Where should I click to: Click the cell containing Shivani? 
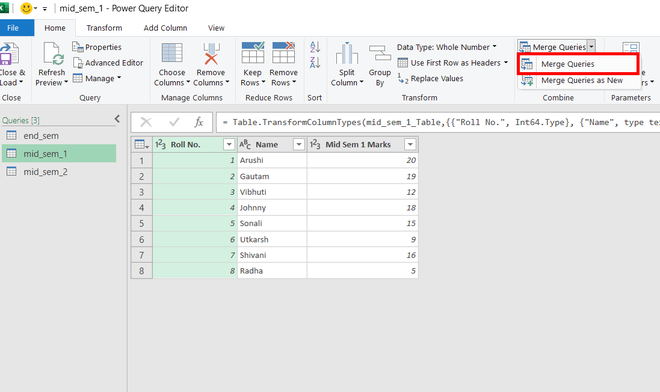[x=272, y=255]
